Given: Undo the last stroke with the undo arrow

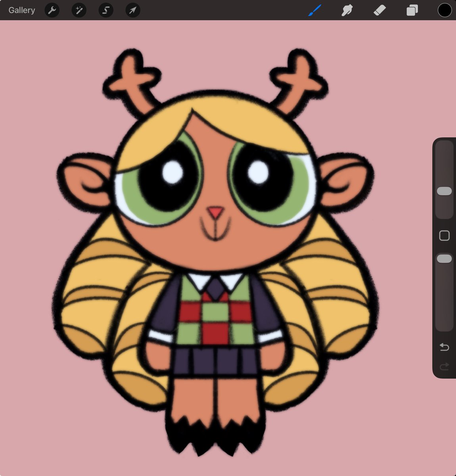Looking at the screenshot, I should pos(445,347).
